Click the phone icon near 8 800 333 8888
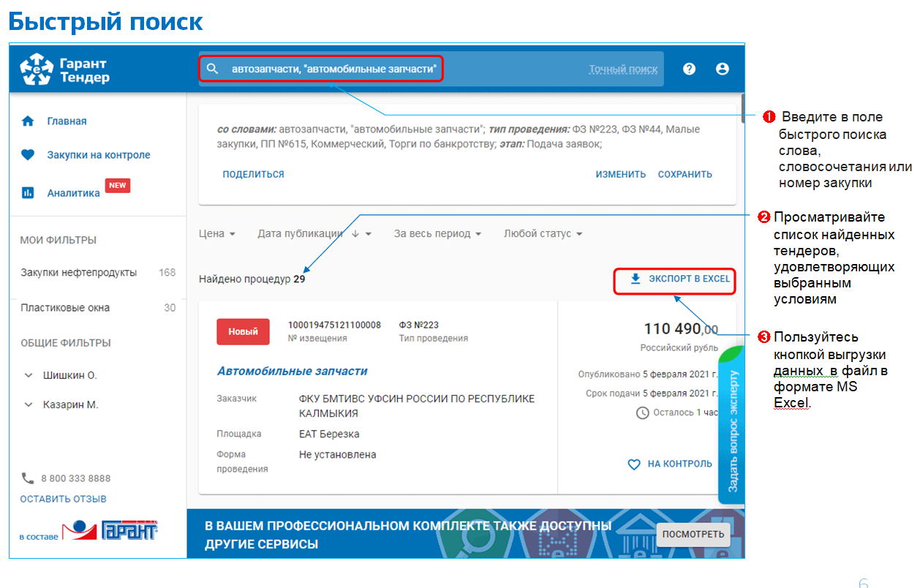Viewport: 920px width, 588px height. click(28, 478)
